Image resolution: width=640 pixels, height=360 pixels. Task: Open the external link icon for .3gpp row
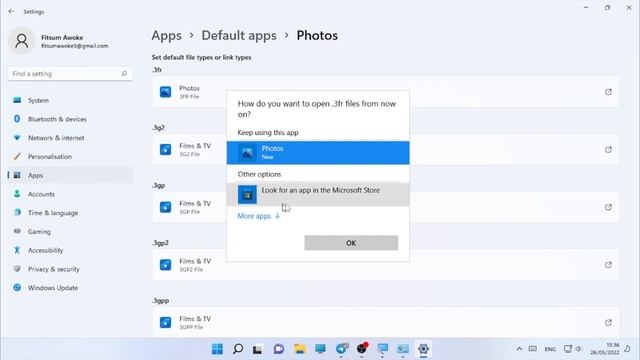608,322
